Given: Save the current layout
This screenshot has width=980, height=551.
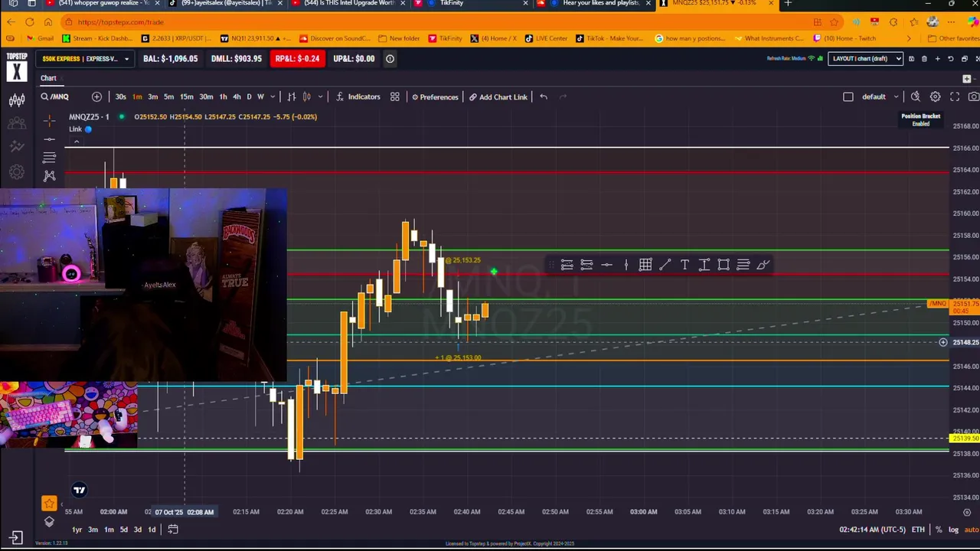Looking at the screenshot, I should coord(911,59).
